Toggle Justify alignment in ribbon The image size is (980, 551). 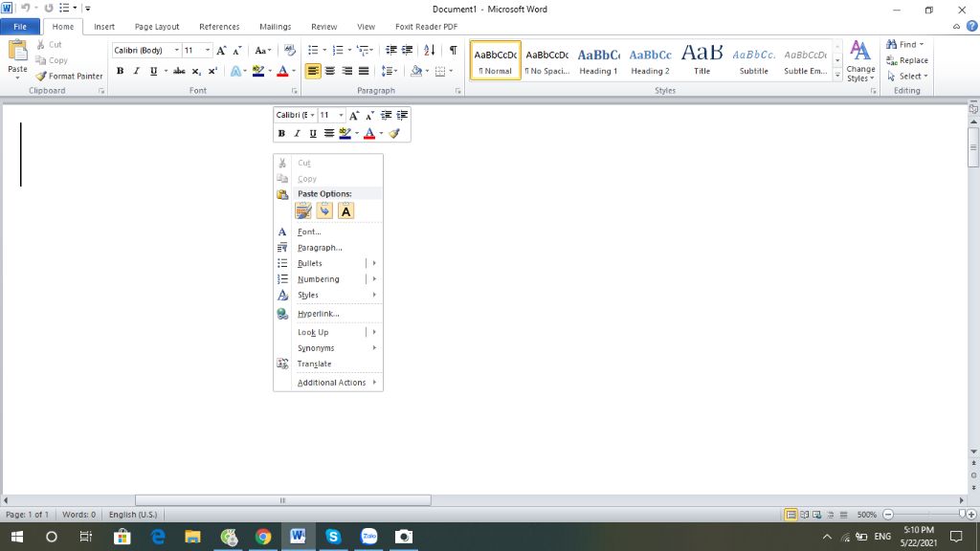click(x=364, y=71)
